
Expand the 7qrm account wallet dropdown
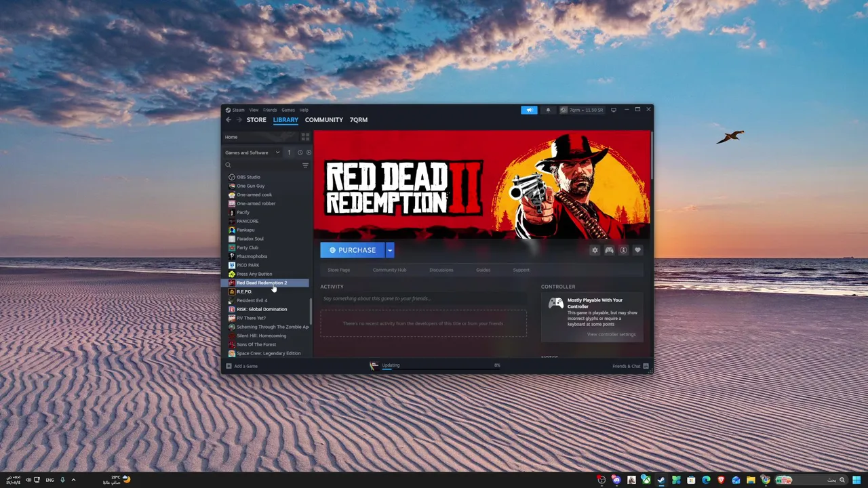pyautogui.click(x=582, y=110)
